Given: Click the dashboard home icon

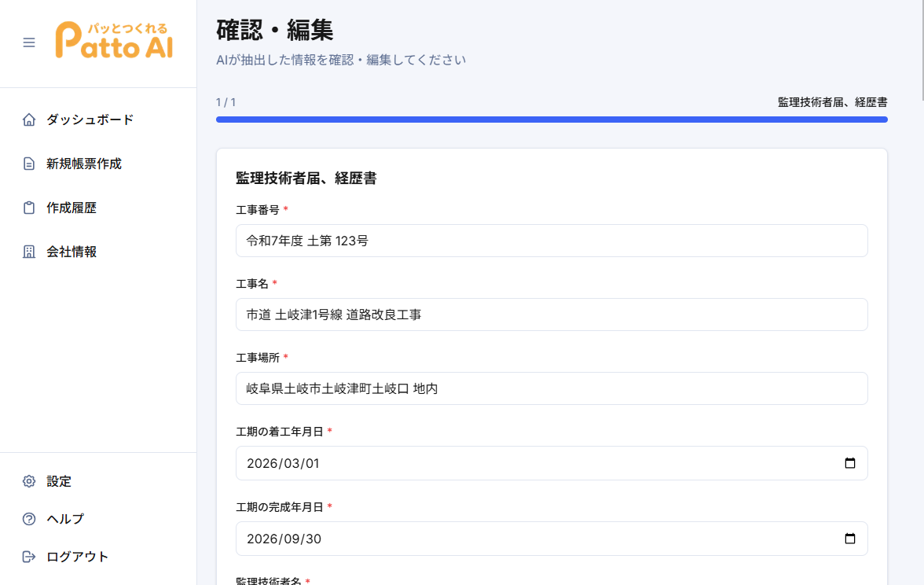Looking at the screenshot, I should 29,120.
